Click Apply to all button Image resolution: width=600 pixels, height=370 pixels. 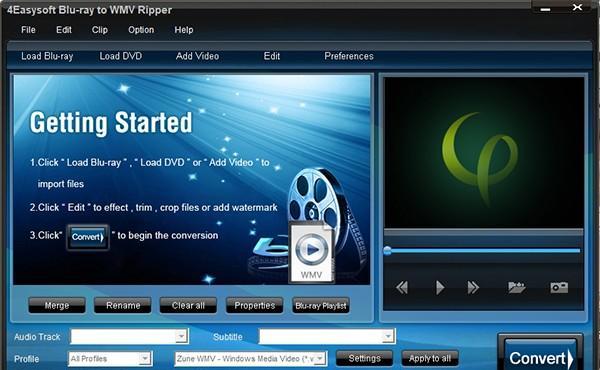(x=430, y=359)
